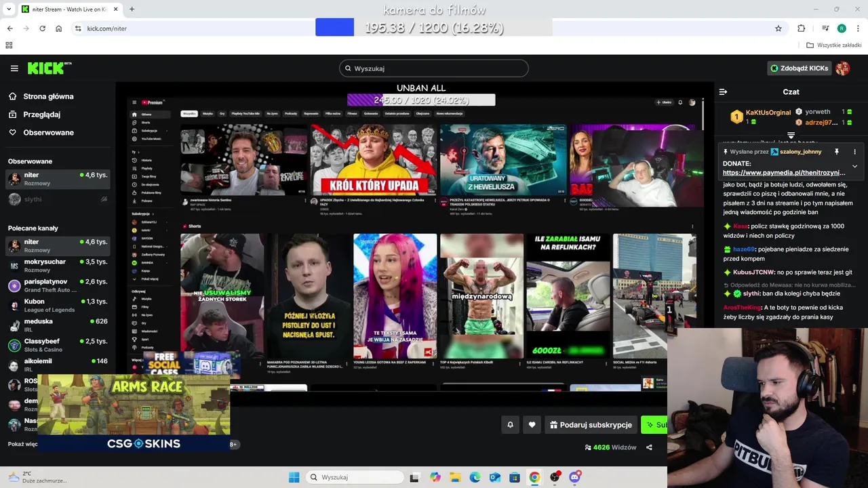Open Przeglądaj in the sidebar
This screenshot has height=488, width=868.
(x=41, y=115)
